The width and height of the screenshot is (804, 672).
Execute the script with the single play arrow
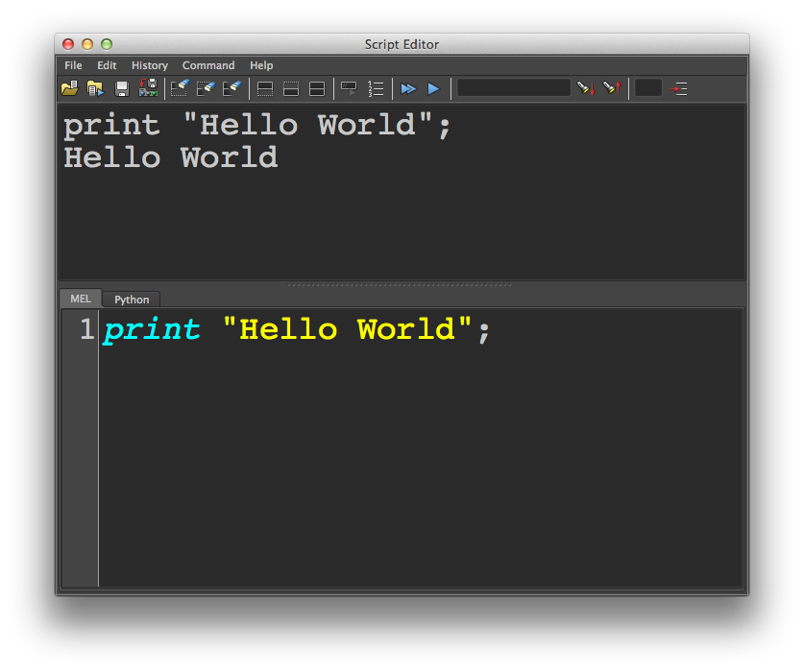coord(433,88)
